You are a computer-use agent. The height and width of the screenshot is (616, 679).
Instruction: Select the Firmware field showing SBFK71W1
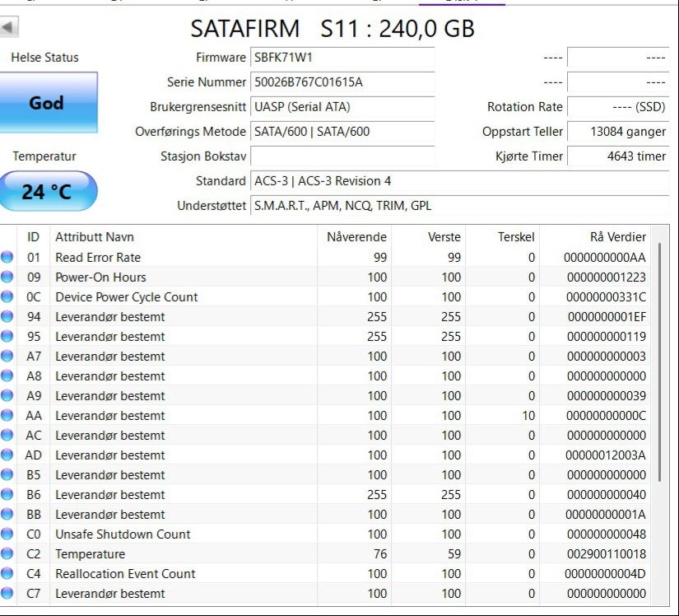tap(342, 58)
